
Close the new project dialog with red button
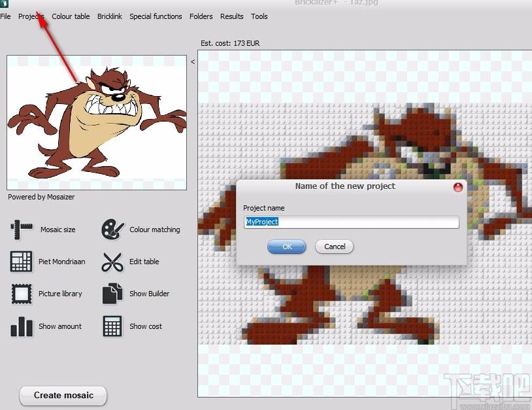458,186
